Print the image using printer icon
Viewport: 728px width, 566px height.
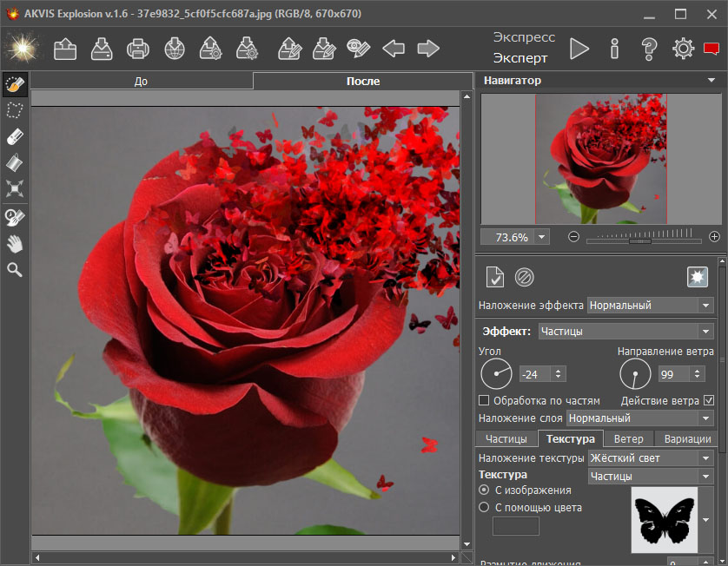click(x=138, y=49)
